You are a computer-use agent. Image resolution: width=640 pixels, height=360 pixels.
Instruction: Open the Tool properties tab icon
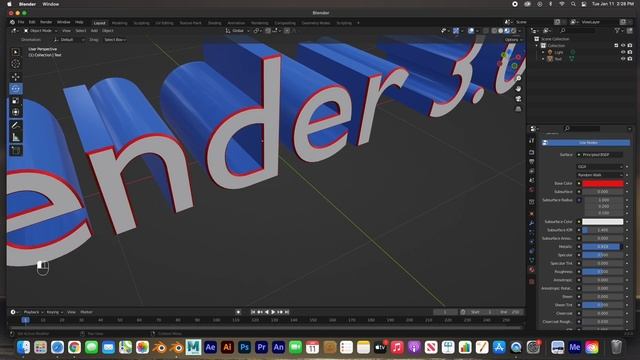(x=531, y=140)
